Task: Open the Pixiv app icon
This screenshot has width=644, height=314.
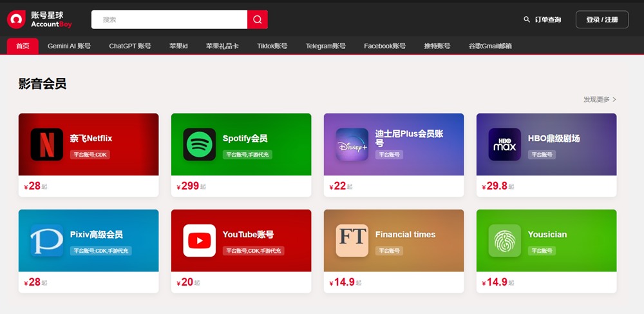Action: [x=47, y=240]
